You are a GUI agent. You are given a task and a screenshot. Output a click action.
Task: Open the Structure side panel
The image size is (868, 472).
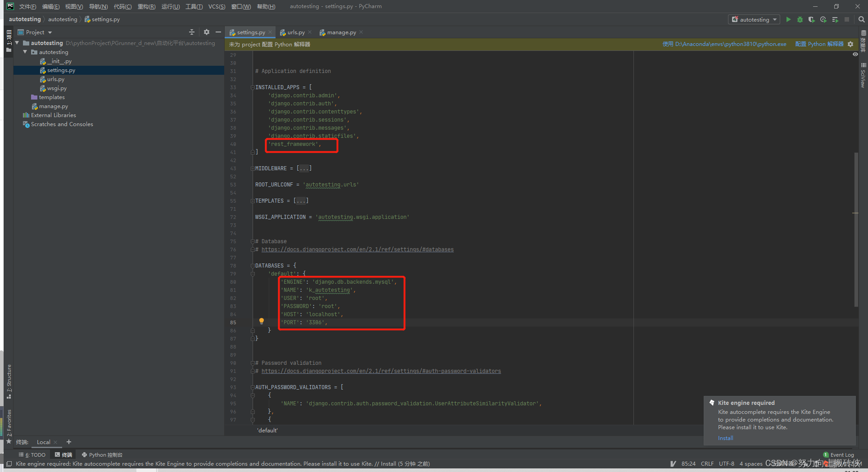9,381
